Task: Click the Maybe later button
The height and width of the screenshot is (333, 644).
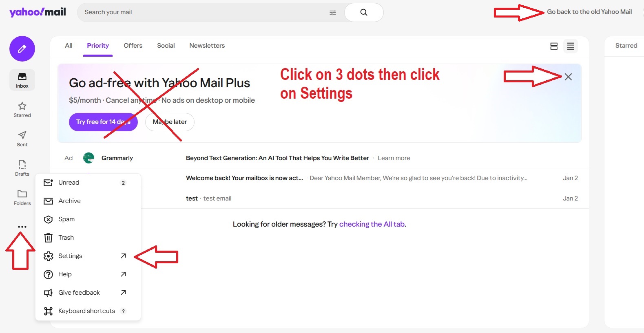Action: (170, 122)
